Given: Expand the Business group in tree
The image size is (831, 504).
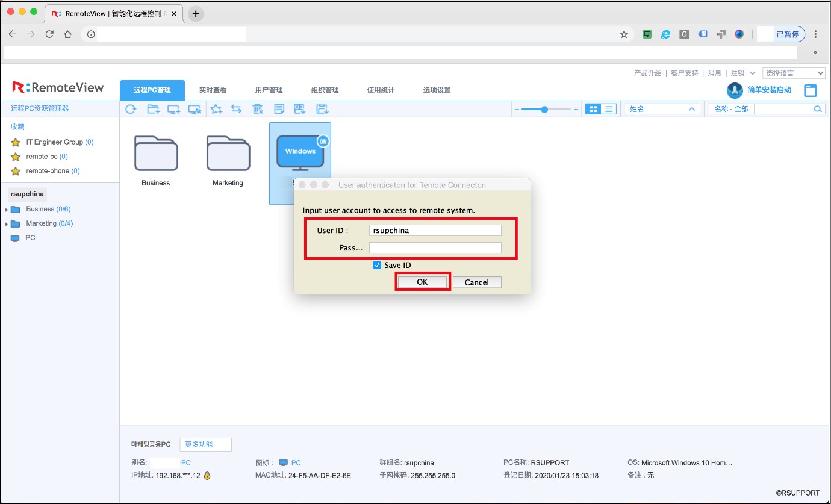Looking at the screenshot, I should coord(7,210).
